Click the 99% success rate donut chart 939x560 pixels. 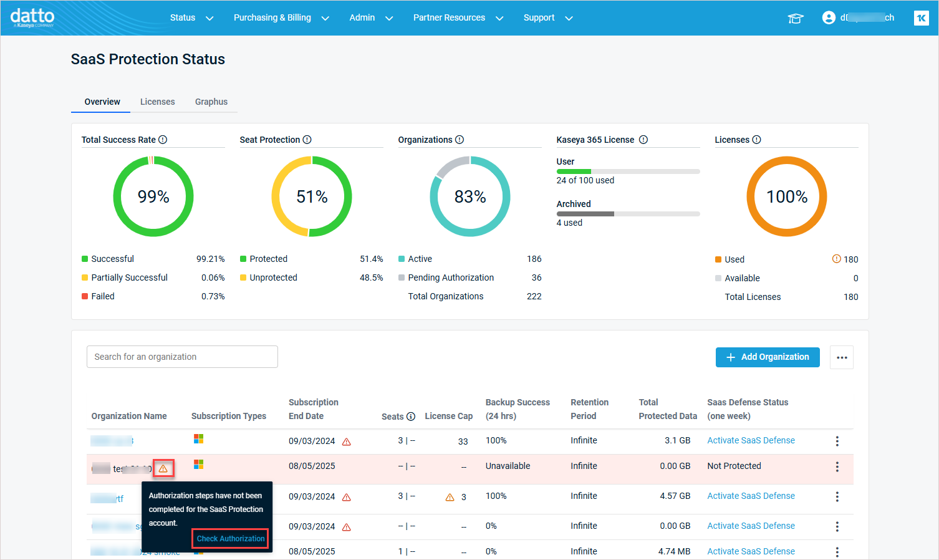[x=153, y=196]
